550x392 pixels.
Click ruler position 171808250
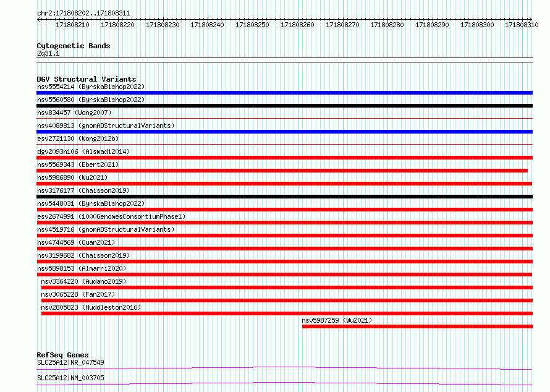coord(252,25)
